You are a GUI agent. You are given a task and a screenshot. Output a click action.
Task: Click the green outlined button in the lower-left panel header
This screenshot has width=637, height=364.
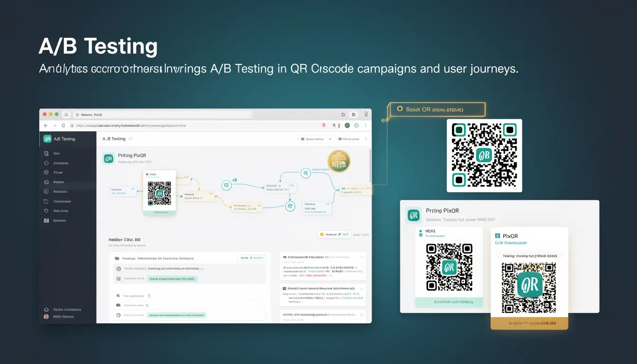point(252,258)
